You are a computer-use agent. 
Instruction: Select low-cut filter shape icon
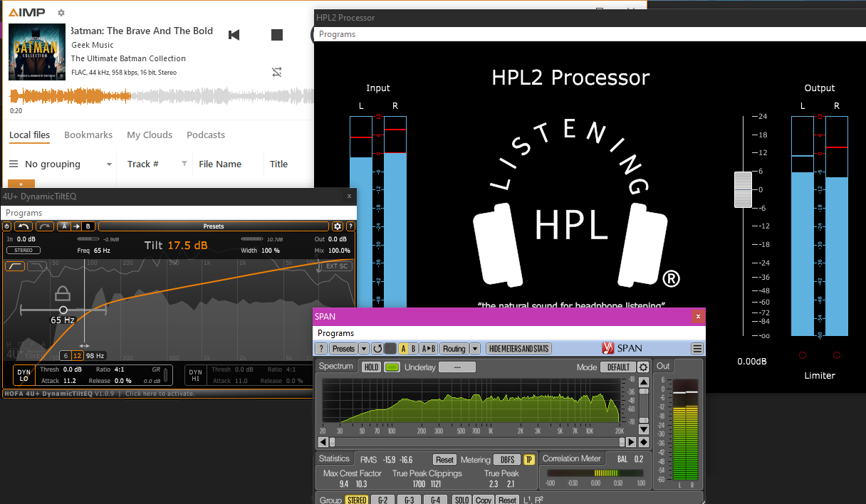tap(15, 266)
